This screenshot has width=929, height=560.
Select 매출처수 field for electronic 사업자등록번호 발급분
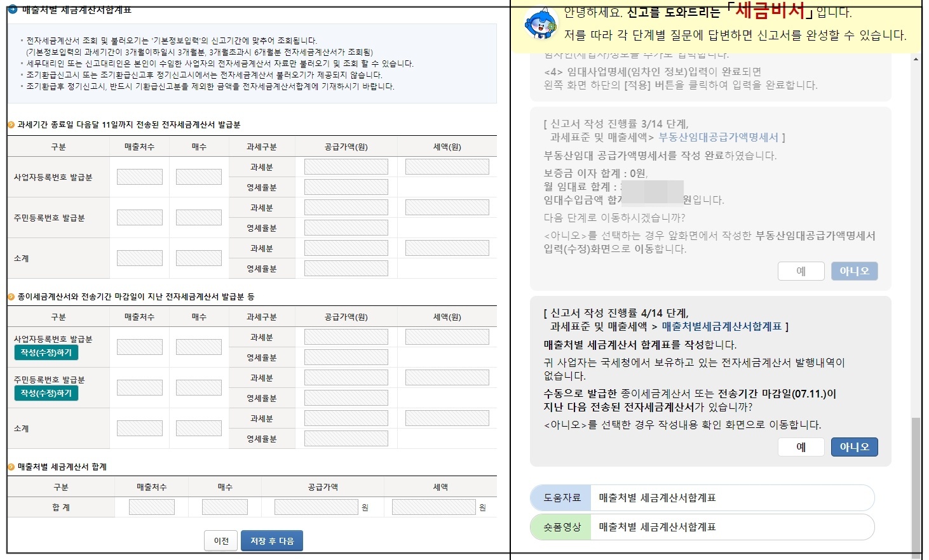140,177
